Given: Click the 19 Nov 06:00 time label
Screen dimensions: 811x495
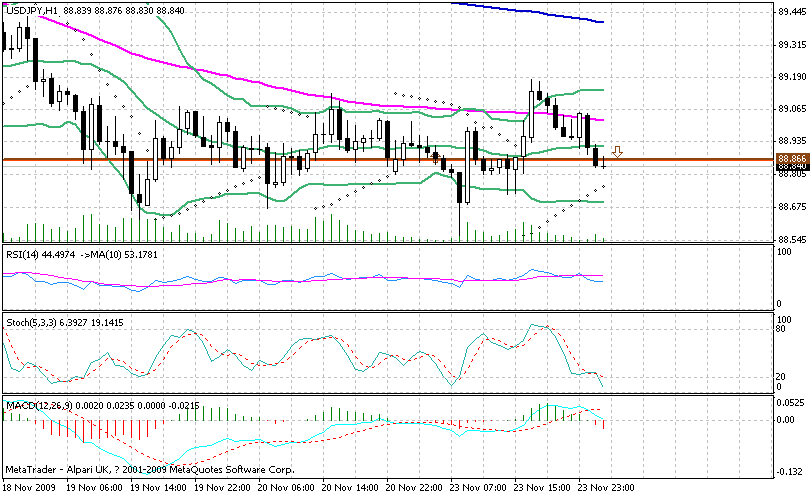Looking at the screenshot, I should [95, 488].
